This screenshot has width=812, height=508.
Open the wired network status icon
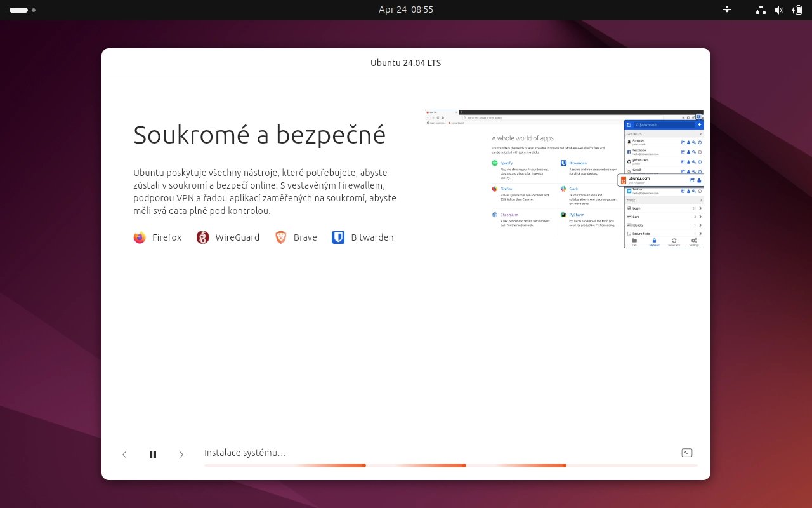(x=761, y=10)
